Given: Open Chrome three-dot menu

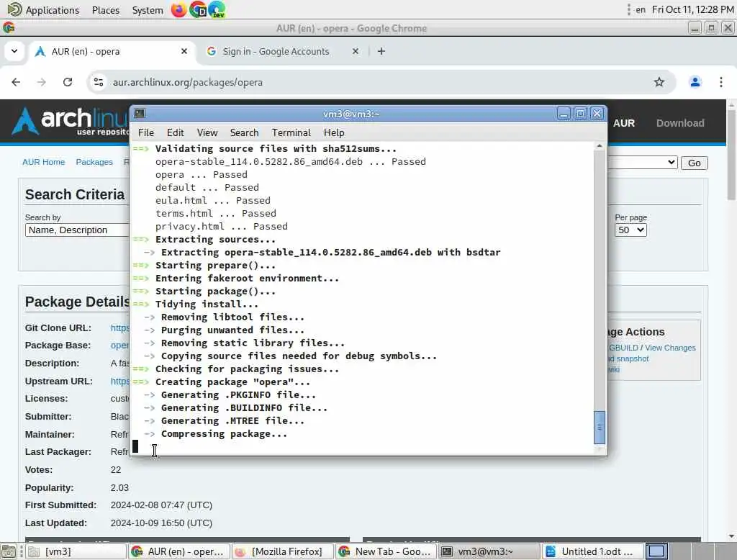Looking at the screenshot, I should [721, 82].
